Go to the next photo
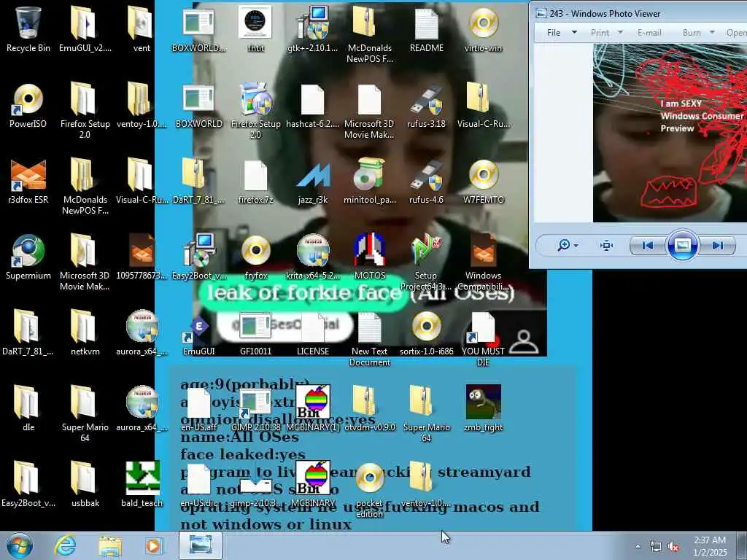 [x=718, y=245]
